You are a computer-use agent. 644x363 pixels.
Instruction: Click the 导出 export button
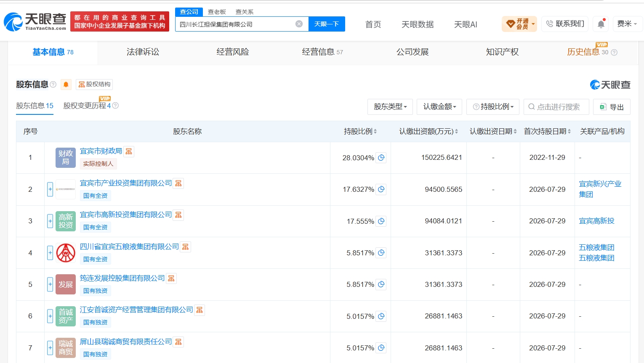(612, 107)
